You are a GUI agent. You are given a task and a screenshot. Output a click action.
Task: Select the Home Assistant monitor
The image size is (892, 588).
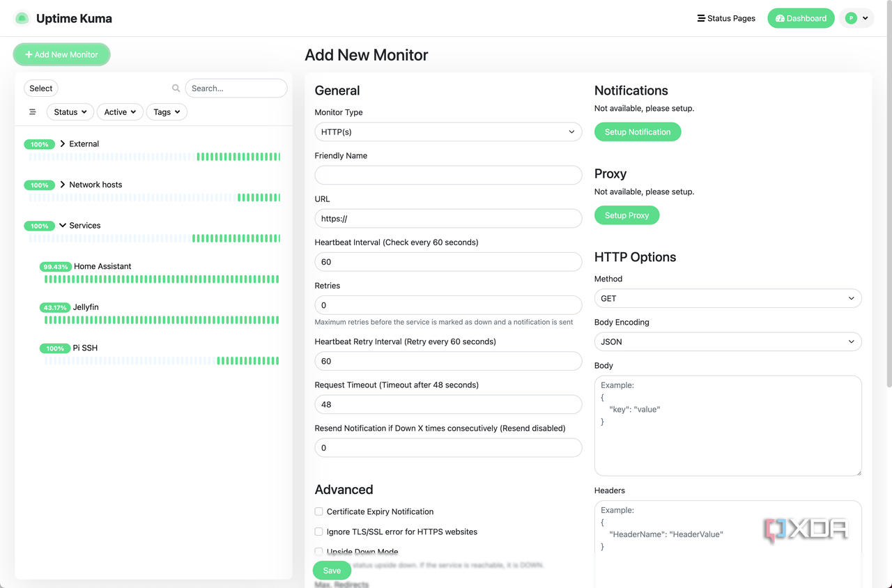click(x=102, y=266)
